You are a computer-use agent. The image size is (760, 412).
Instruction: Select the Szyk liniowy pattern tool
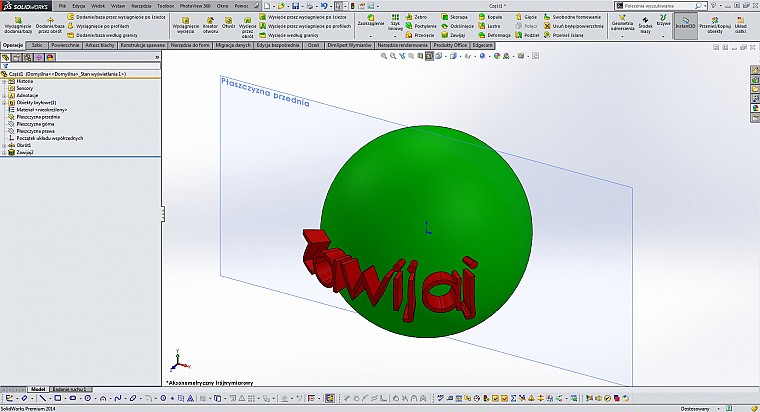pyautogui.click(x=396, y=22)
